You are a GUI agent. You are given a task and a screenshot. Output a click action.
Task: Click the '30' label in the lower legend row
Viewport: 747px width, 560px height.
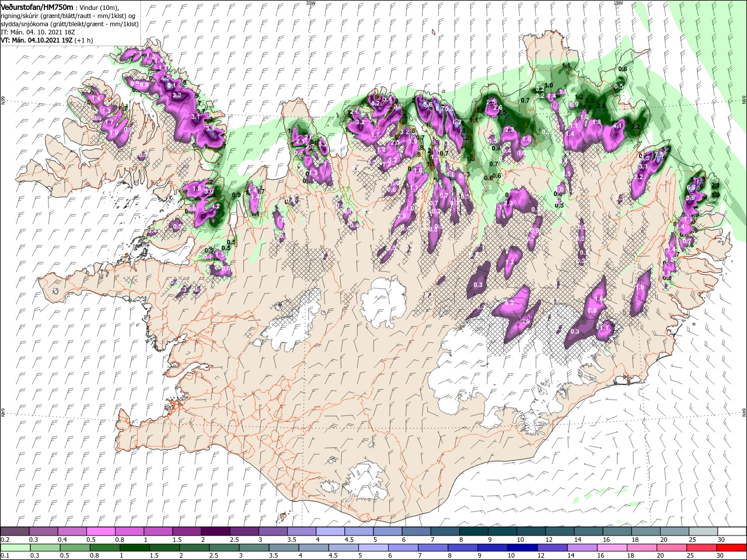[720, 556]
